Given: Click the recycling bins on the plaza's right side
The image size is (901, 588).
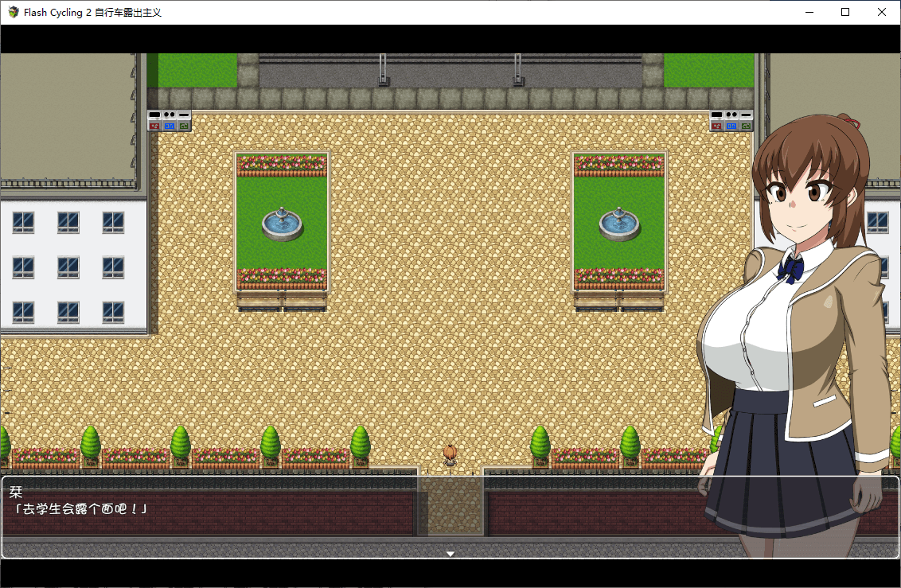Looking at the screenshot, I should (x=731, y=121).
